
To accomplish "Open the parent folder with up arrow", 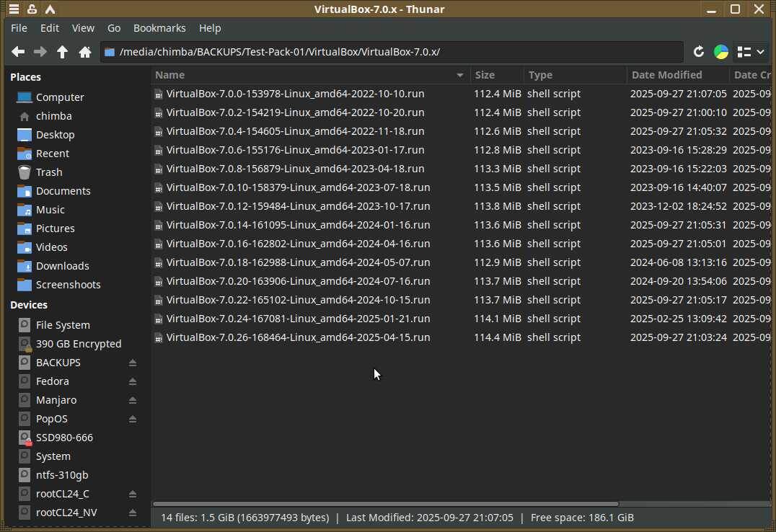I will pyautogui.click(x=62, y=51).
